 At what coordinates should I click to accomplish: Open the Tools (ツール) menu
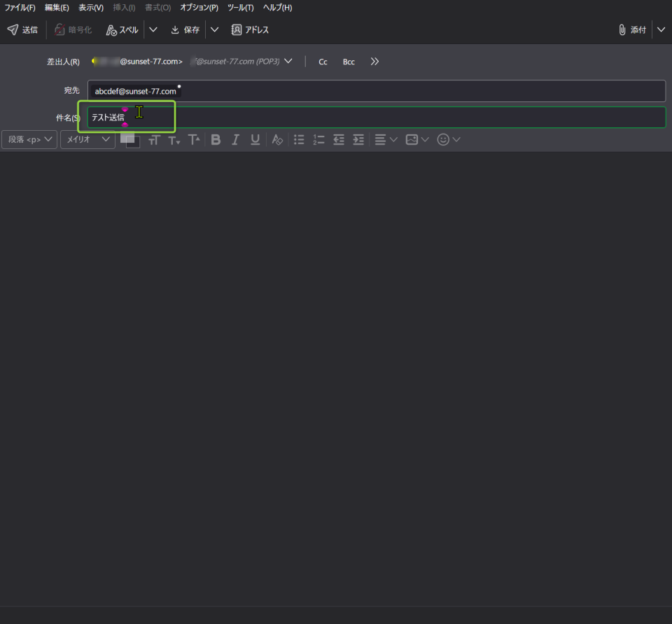[240, 8]
